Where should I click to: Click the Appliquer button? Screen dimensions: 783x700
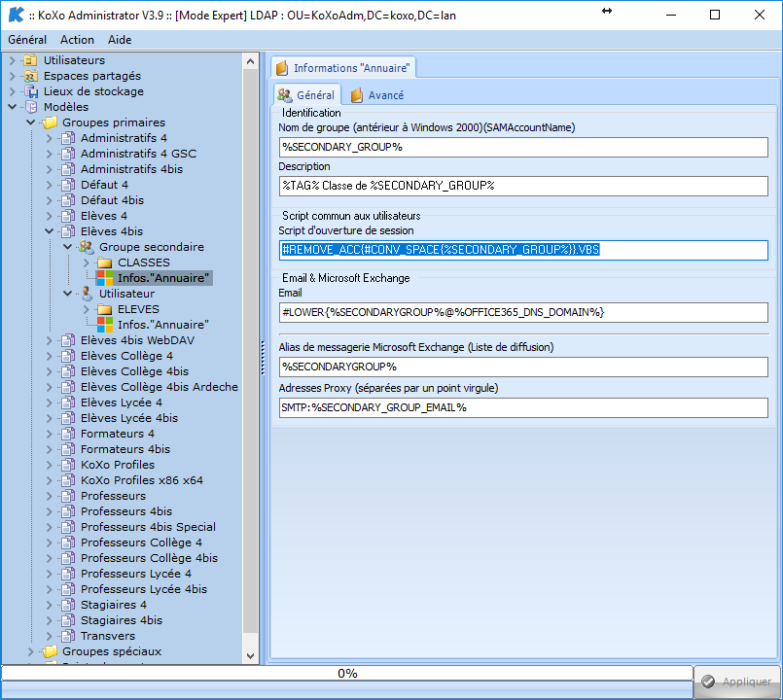coord(736,682)
